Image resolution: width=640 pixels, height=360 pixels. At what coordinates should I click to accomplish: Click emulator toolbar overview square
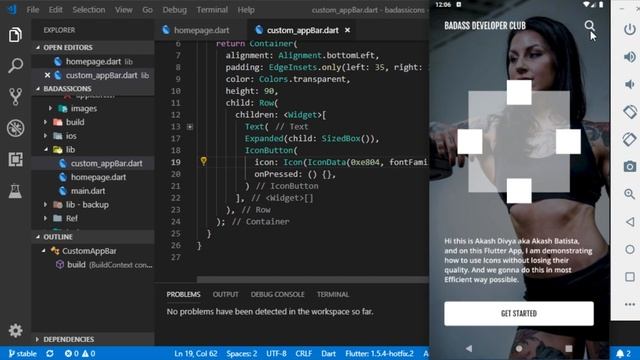coord(629,277)
